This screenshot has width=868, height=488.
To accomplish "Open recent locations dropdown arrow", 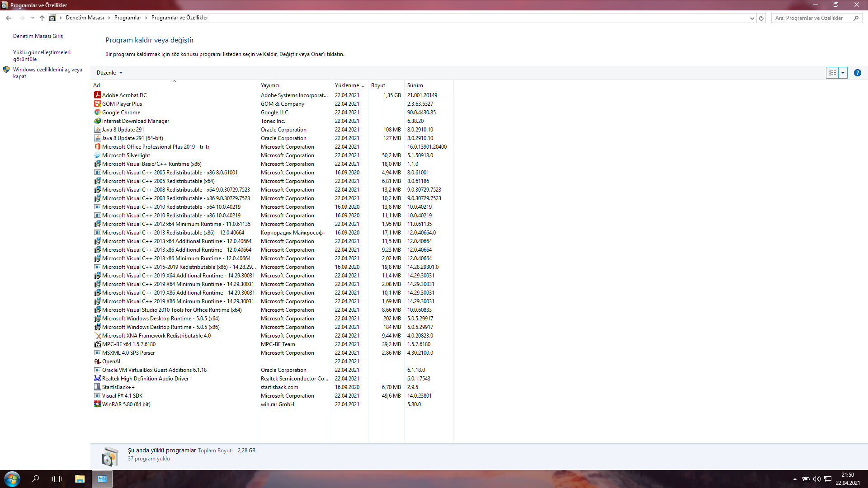I will point(33,18).
